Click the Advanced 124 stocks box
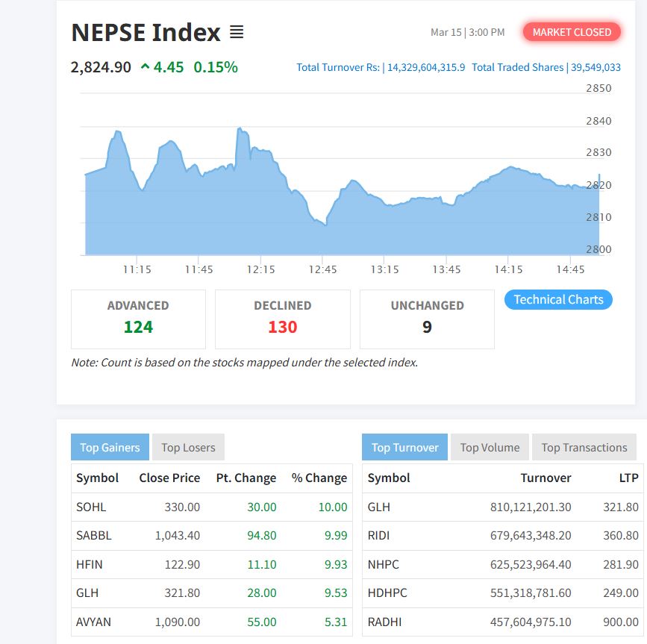The height and width of the screenshot is (644, 647). 138,319
